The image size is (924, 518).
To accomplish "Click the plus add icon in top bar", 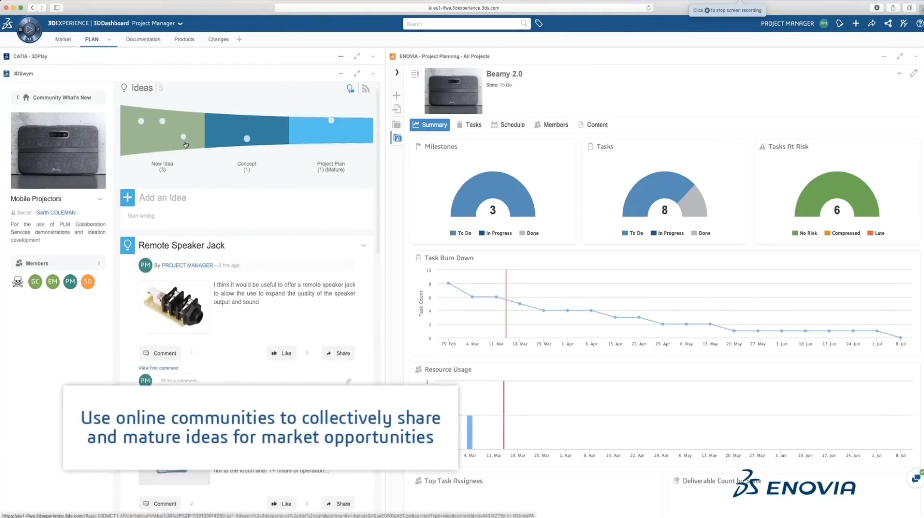I will tap(856, 24).
